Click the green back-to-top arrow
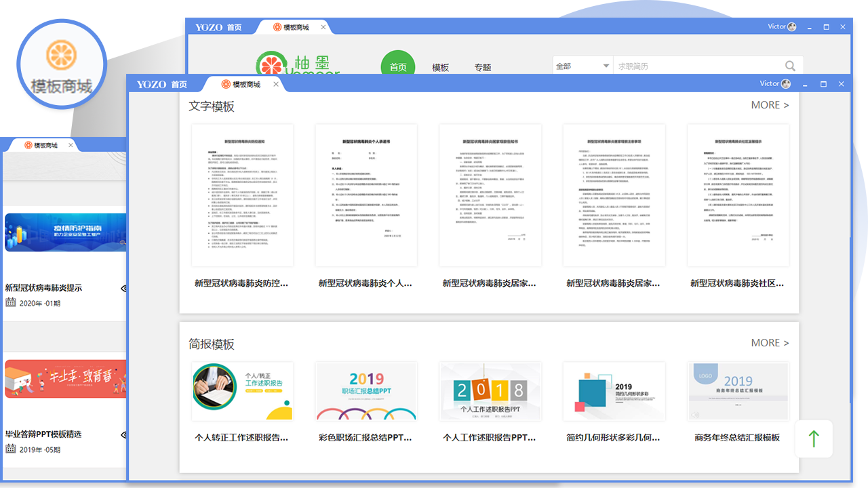The width and height of the screenshot is (868, 488). click(813, 439)
